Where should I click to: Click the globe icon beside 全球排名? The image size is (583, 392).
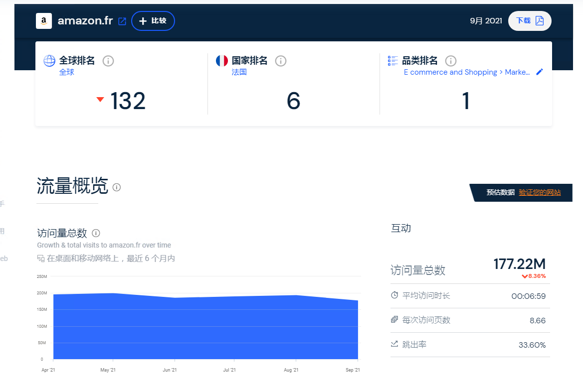49,60
